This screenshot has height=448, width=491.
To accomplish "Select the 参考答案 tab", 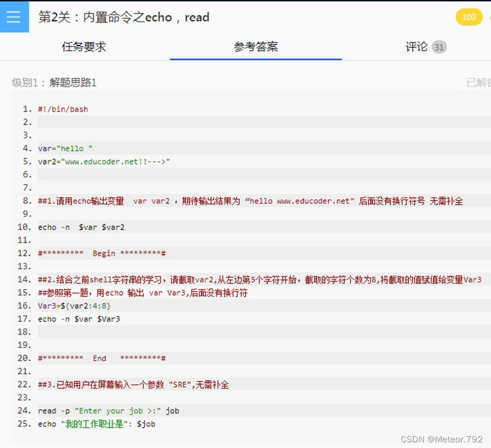I will click(255, 47).
